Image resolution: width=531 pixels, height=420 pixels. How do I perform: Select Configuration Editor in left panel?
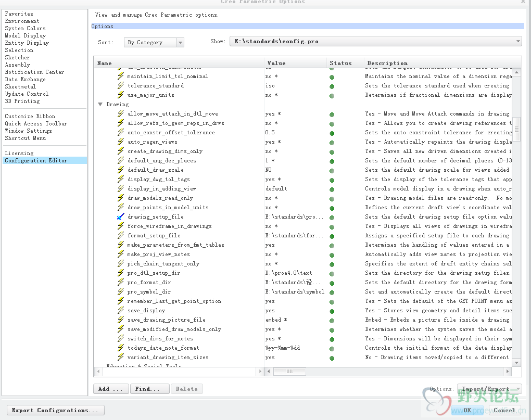tap(36, 161)
